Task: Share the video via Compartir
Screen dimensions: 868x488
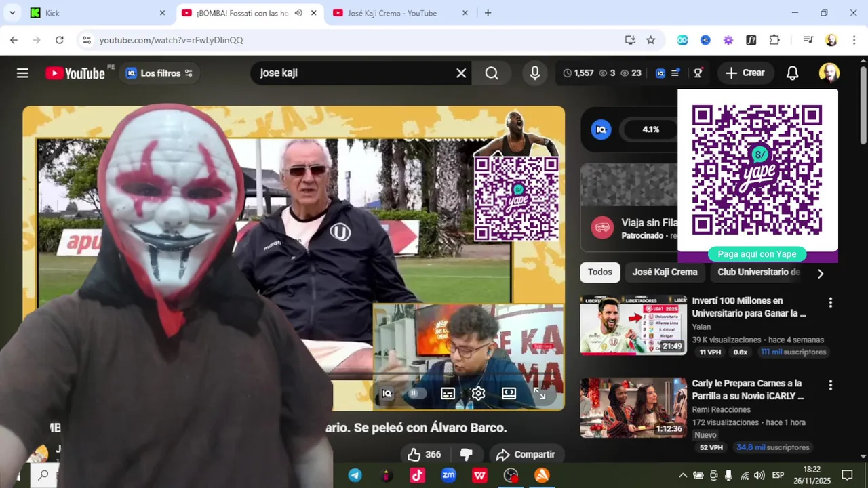Action: coord(526,454)
